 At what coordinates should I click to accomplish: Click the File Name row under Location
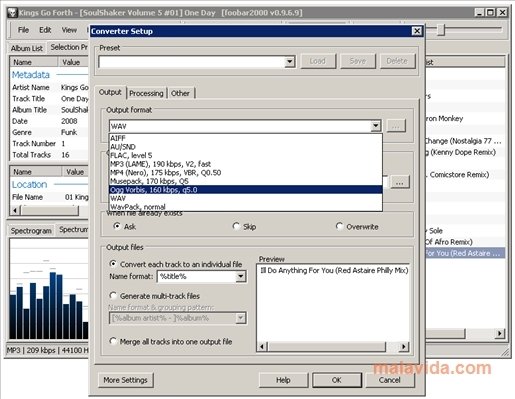pos(50,197)
